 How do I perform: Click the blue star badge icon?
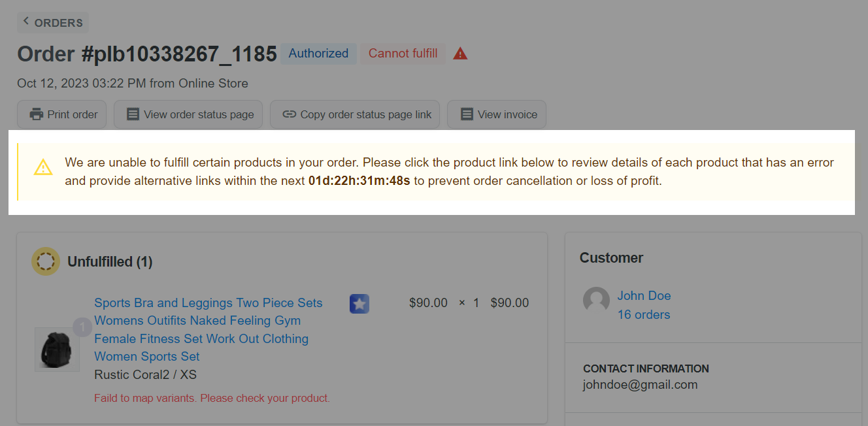coord(359,304)
